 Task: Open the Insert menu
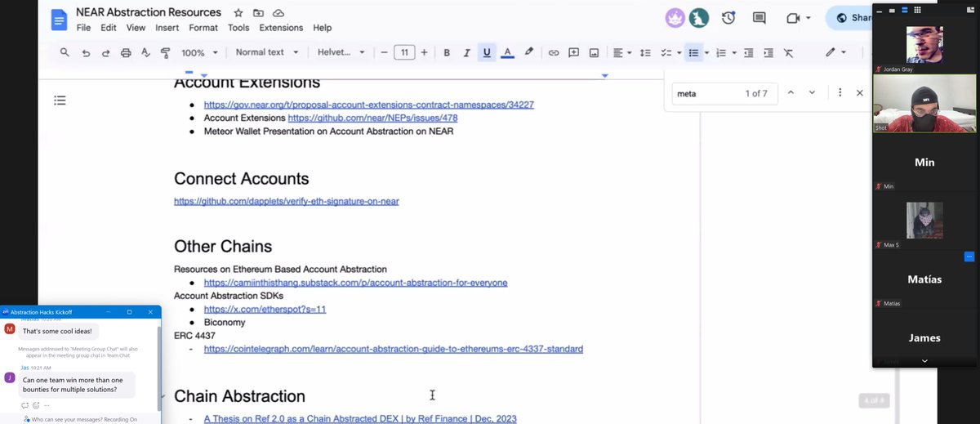click(167, 27)
